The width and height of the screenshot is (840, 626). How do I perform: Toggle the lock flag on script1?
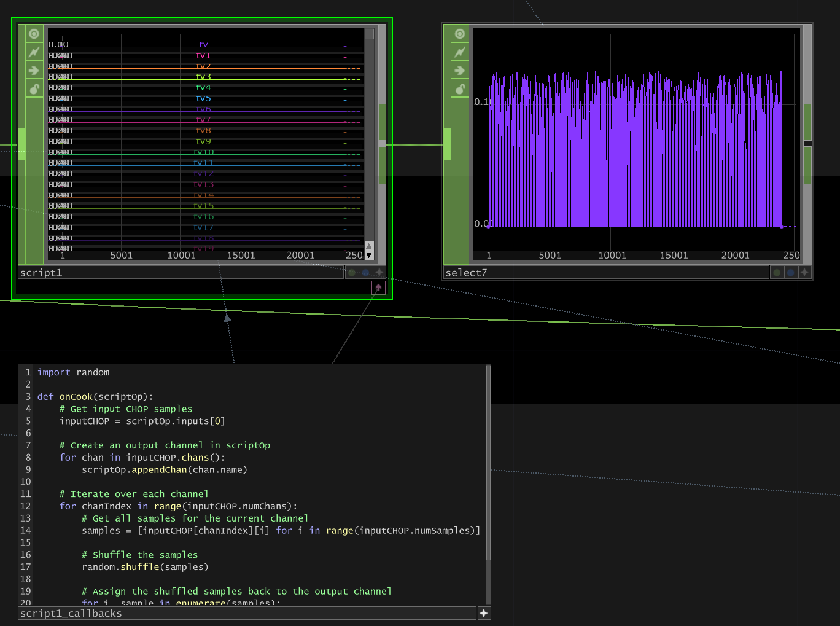pos(34,89)
